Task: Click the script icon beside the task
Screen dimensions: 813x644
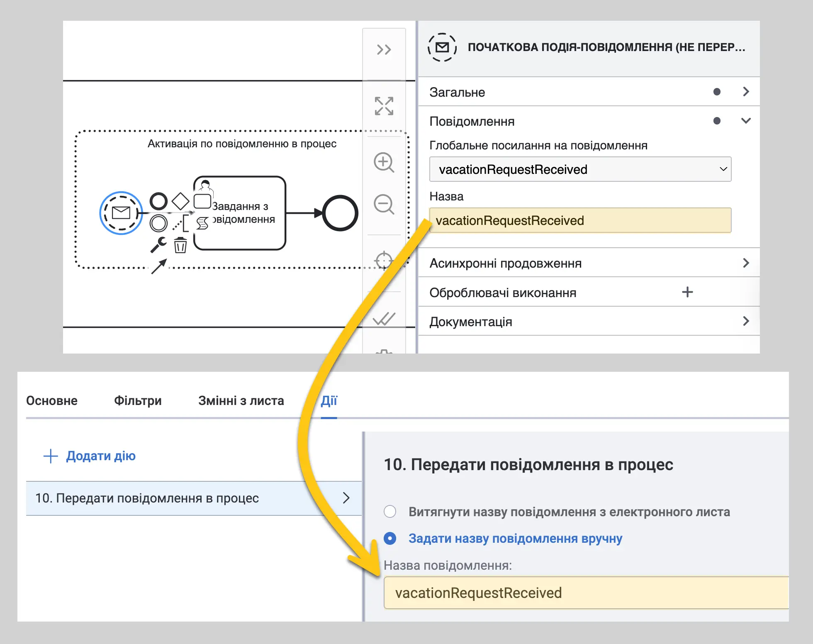Action: 202,223
